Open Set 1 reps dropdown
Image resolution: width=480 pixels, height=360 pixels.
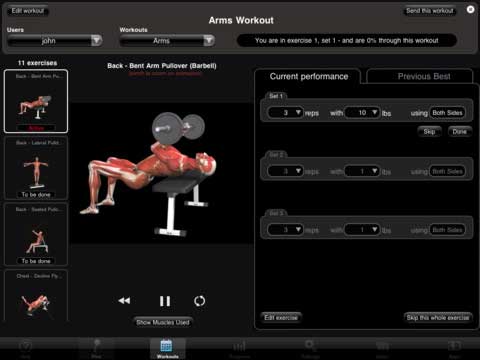tap(285, 113)
